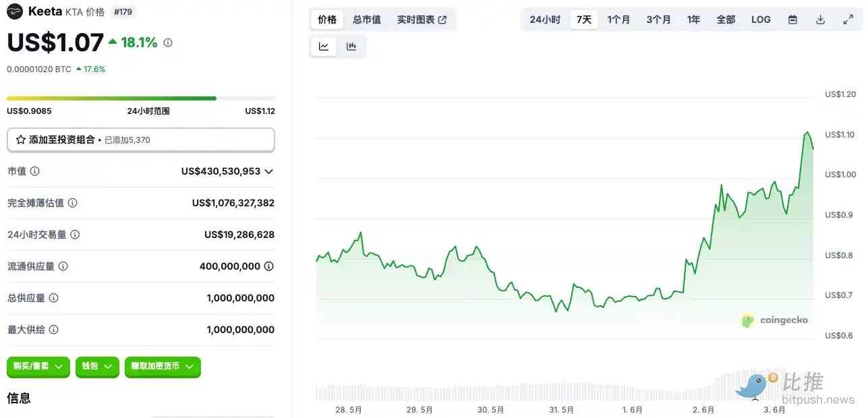The image size is (868, 418).
Task: Download chart data icon
Action: point(820,20)
